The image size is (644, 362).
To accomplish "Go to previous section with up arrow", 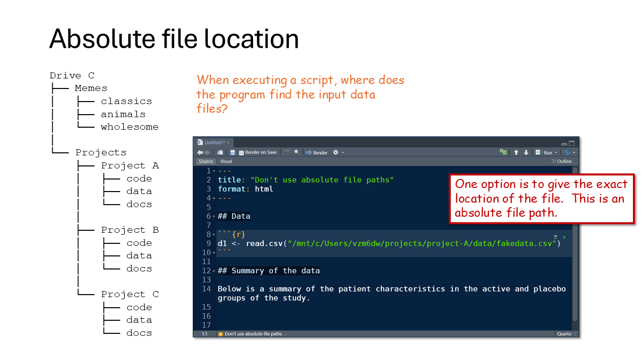I will click(516, 152).
